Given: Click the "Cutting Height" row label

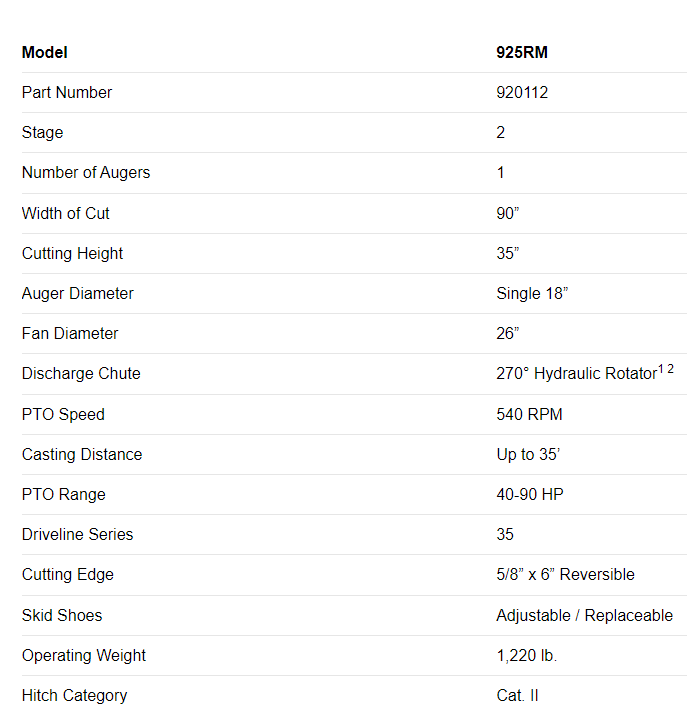Looking at the screenshot, I should click(73, 254).
